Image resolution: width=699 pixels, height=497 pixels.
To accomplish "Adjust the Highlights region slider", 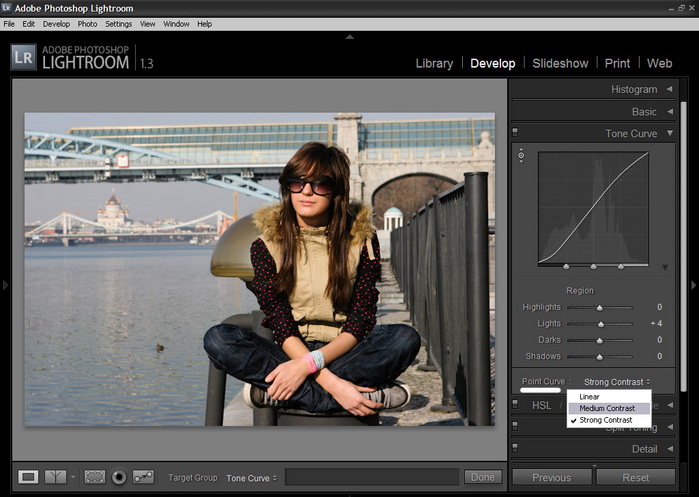I will [600, 307].
